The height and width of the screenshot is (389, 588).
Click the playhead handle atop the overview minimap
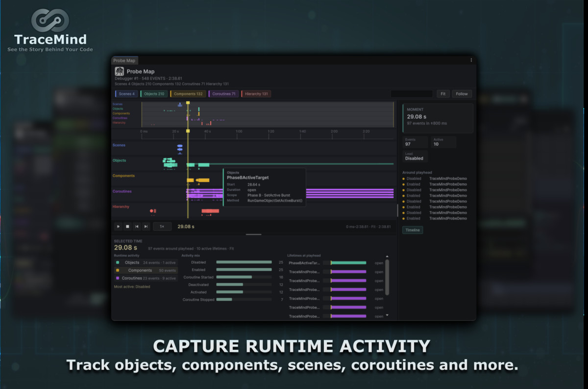coord(188,103)
